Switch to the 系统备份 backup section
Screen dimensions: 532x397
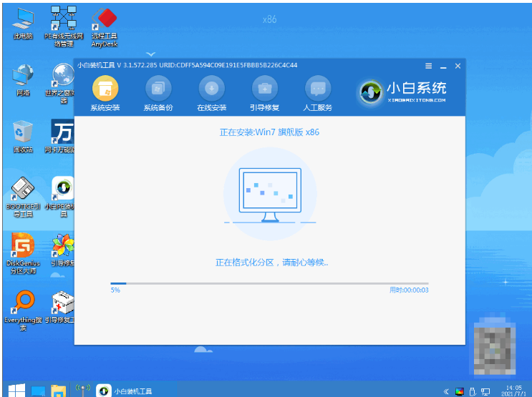(x=158, y=94)
